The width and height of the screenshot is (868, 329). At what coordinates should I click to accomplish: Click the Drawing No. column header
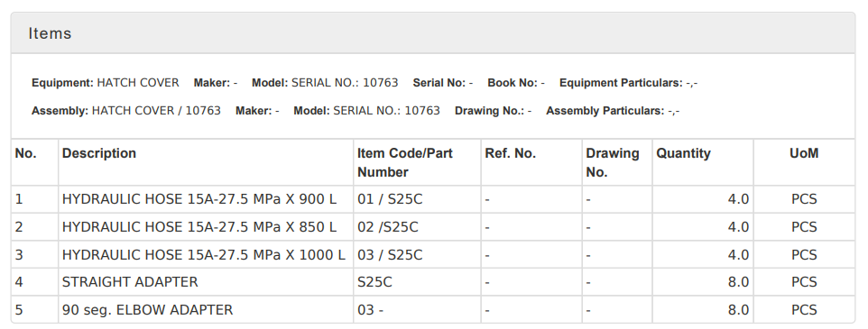(x=613, y=162)
